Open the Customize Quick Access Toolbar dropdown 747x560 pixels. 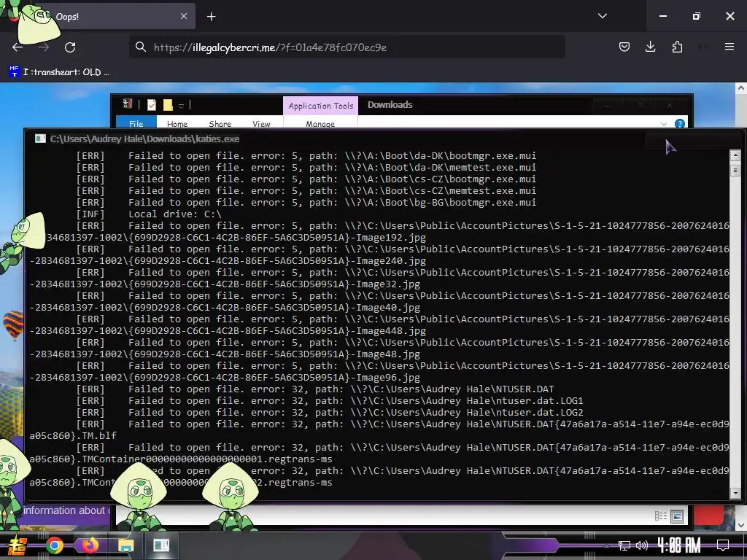181,105
